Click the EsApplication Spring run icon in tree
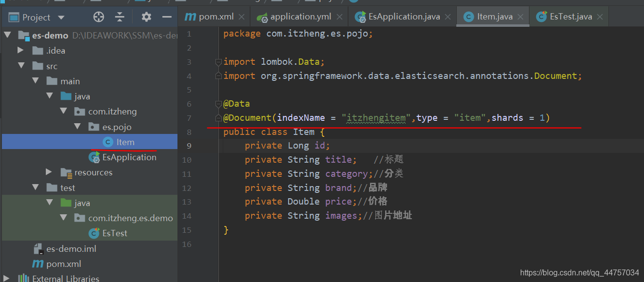Viewport: 644px width, 282px height. [x=94, y=157]
